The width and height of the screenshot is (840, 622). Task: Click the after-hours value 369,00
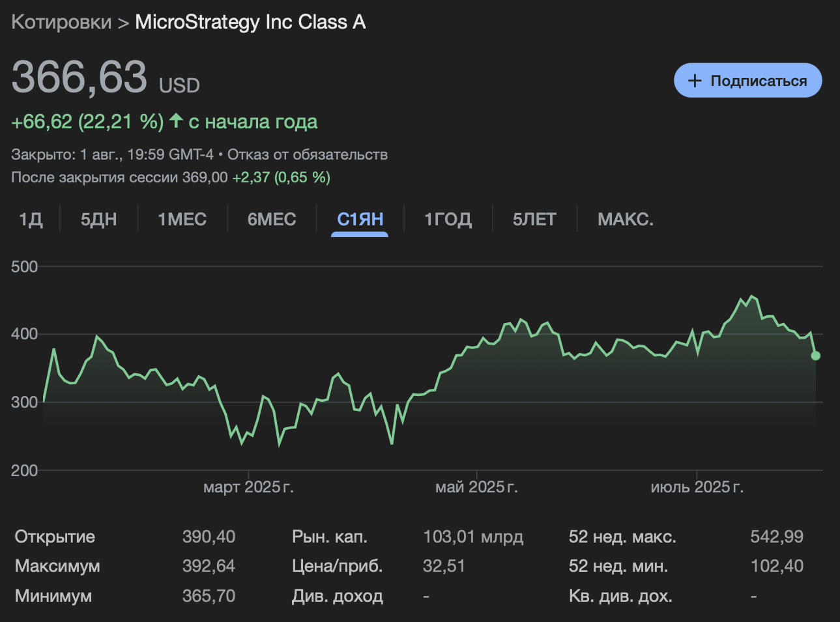point(205,178)
